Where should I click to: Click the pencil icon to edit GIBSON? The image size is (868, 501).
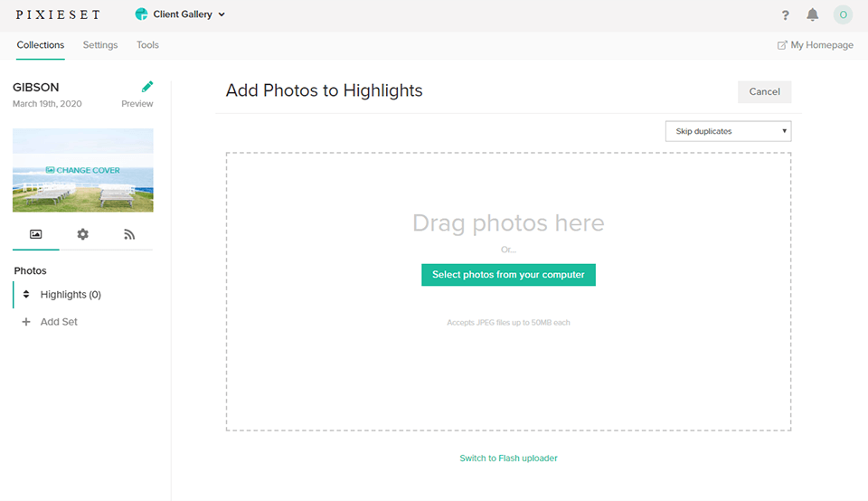pyautogui.click(x=147, y=86)
